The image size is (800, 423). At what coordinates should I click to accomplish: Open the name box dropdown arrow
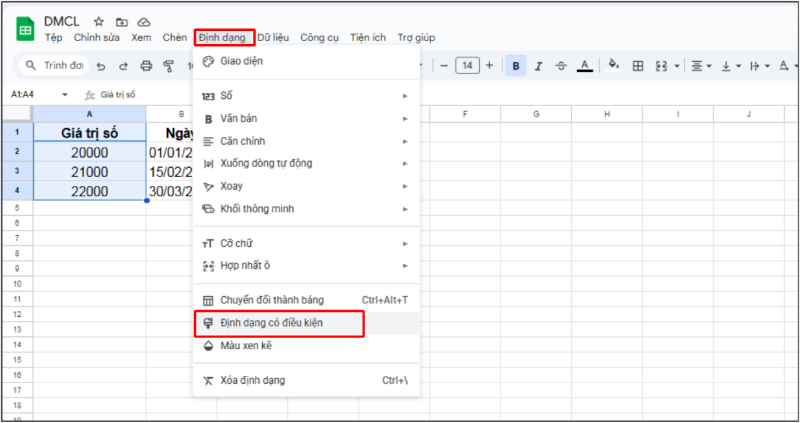point(65,95)
